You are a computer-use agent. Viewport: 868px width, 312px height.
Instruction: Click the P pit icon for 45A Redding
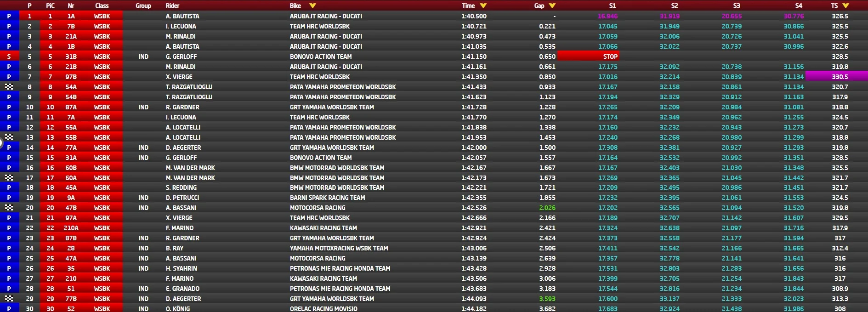9,187
